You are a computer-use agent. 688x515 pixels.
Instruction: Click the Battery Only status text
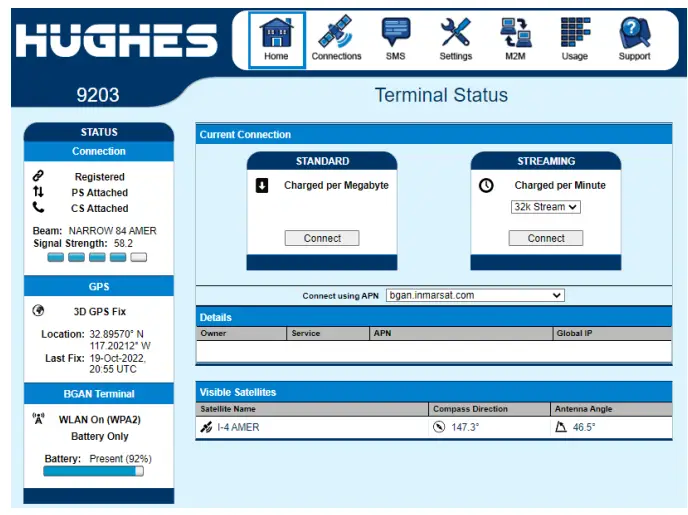click(x=100, y=436)
